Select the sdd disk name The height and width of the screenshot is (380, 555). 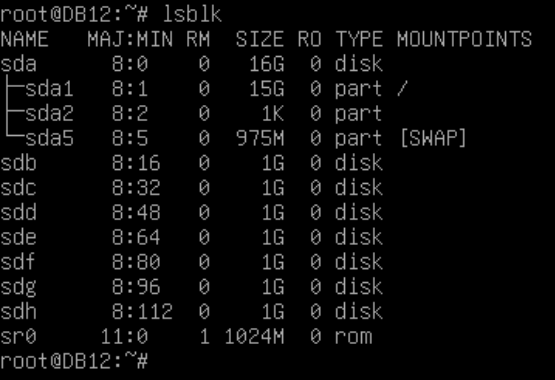point(18,213)
